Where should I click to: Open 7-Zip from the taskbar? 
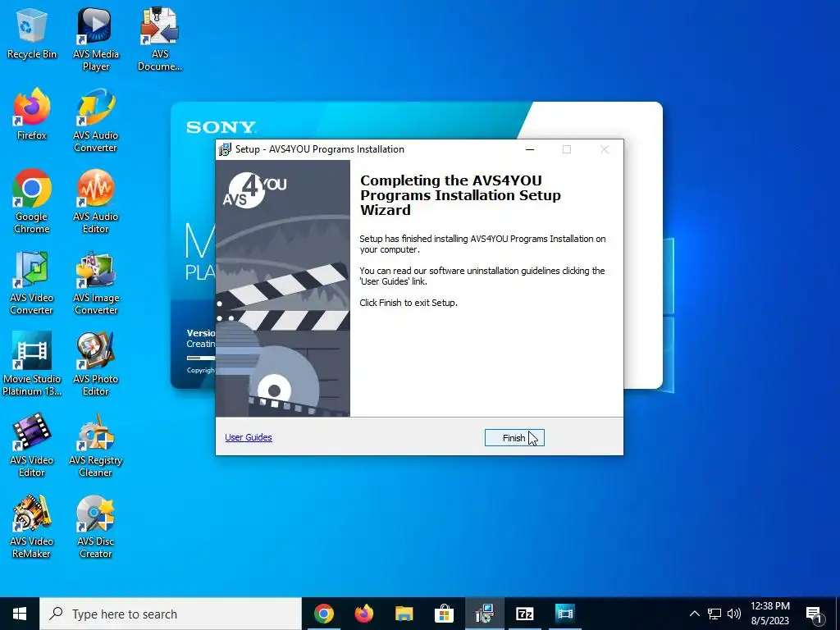[x=524, y=614]
